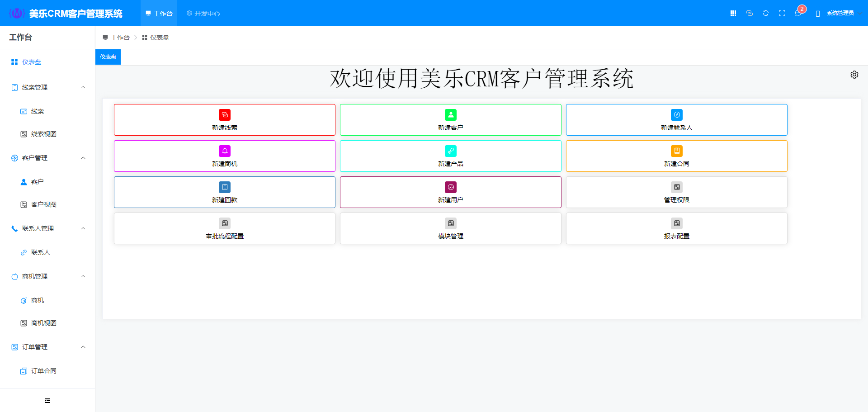Screen dimensions: 868x412
Task: Click the red 新建线索 icon
Action: coord(225,115)
